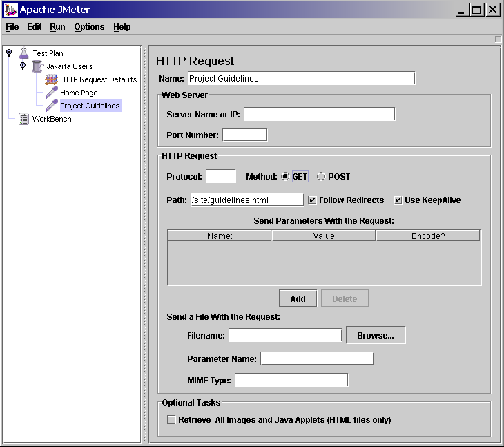
Task: Toggle the Follow Redirects checkbox
Action: point(312,200)
